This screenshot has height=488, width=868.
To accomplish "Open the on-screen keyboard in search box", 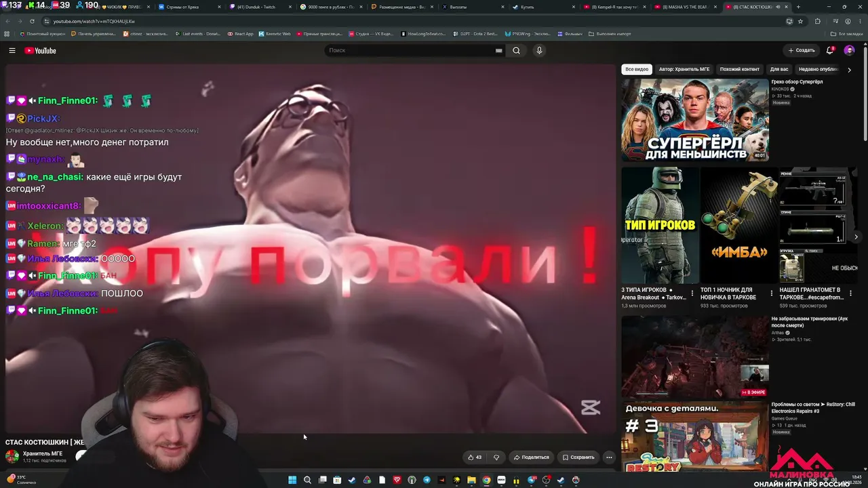I will tap(499, 51).
